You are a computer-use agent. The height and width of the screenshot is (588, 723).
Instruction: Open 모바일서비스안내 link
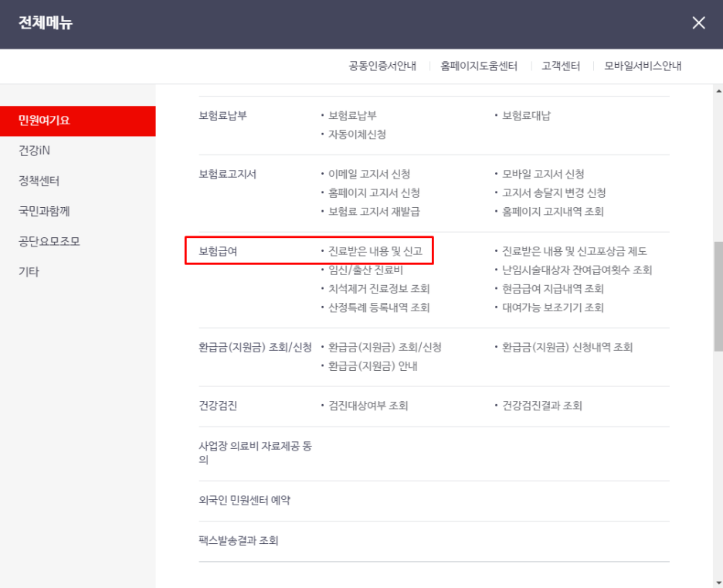point(643,66)
